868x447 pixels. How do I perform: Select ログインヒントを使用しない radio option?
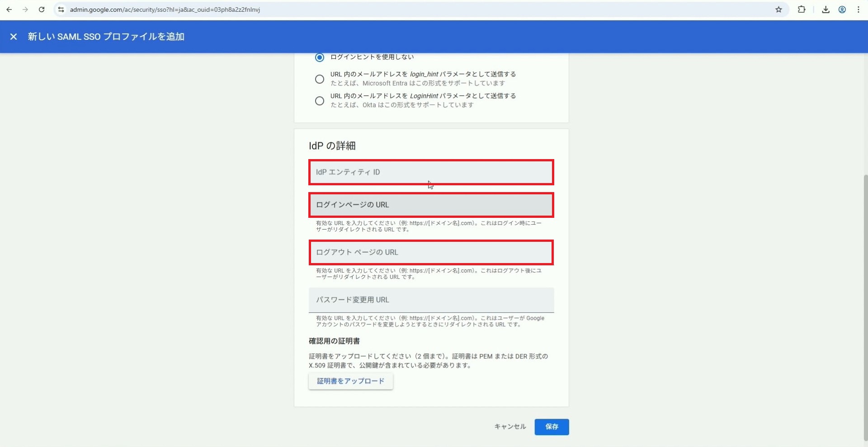[x=320, y=57]
